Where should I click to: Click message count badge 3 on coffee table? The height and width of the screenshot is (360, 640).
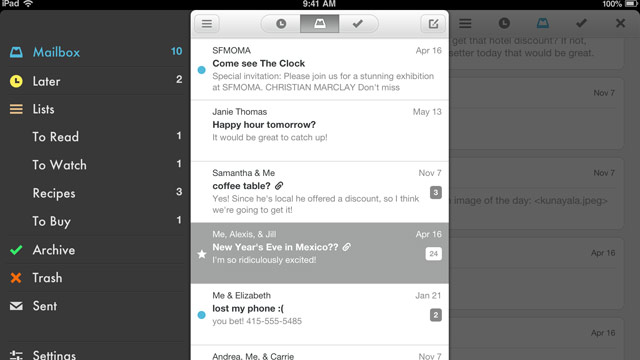(436, 192)
